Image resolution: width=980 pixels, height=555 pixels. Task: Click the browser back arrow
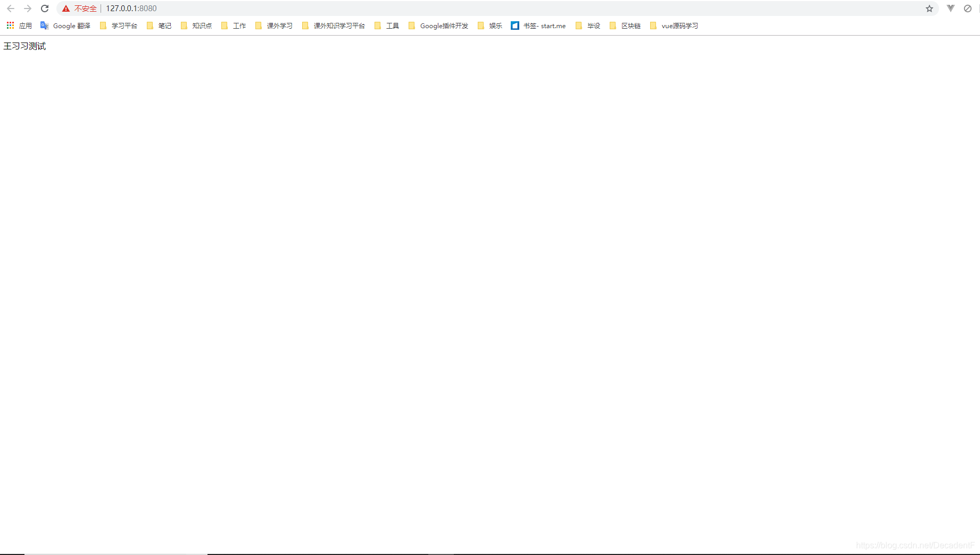pos(11,9)
